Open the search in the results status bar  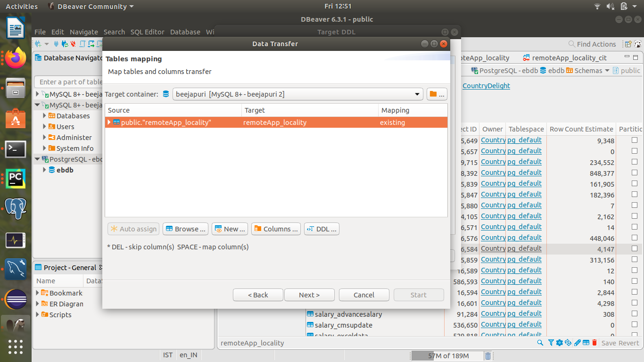click(540, 343)
